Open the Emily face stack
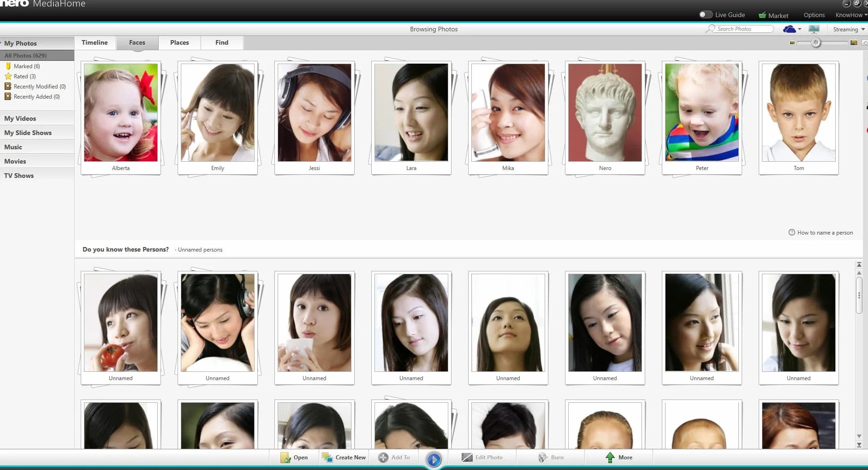Viewport: 868px width, 470px height. pyautogui.click(x=218, y=118)
